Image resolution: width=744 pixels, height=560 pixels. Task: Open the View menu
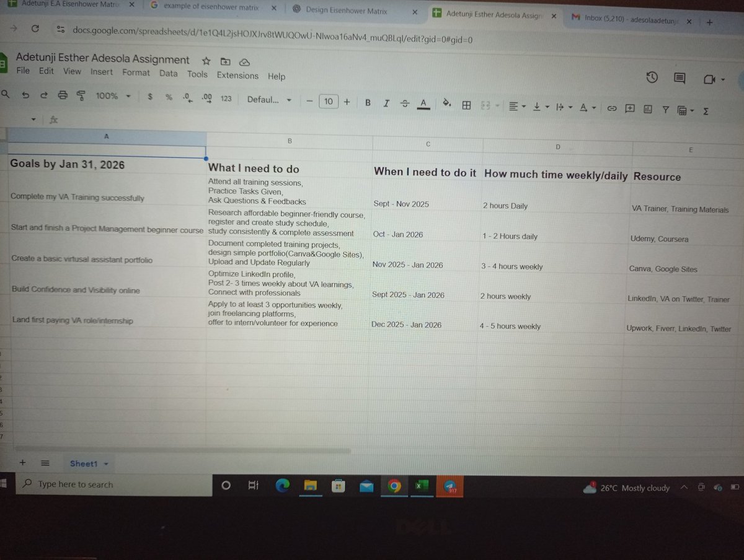pyautogui.click(x=72, y=71)
